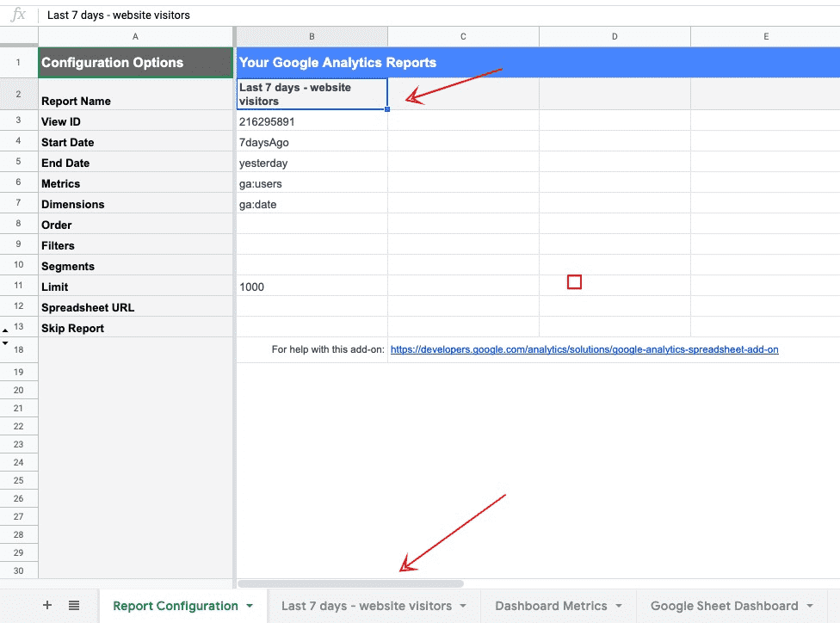Expand hidden rows with up arrow at row 13
The height and width of the screenshot is (623, 840).
point(5,331)
